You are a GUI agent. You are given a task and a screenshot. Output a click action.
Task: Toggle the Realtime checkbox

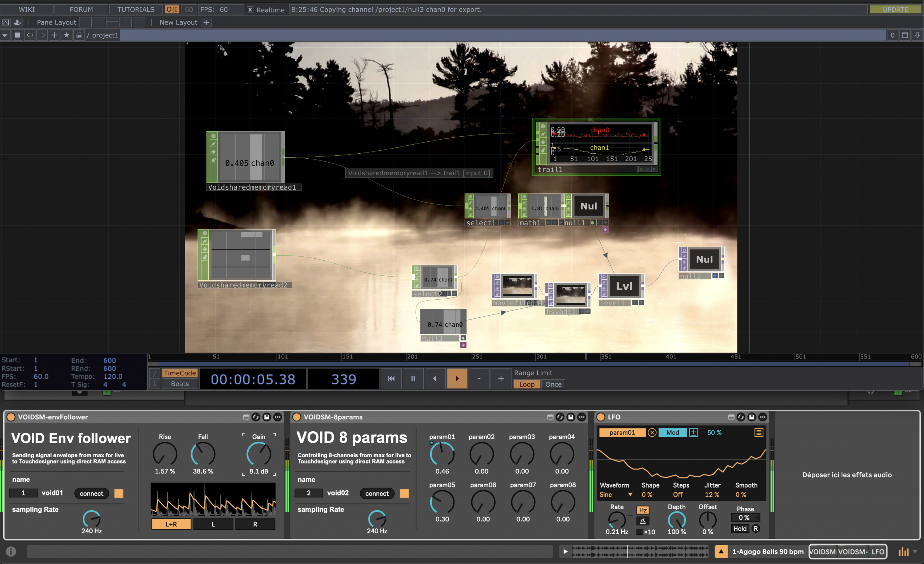click(x=250, y=10)
